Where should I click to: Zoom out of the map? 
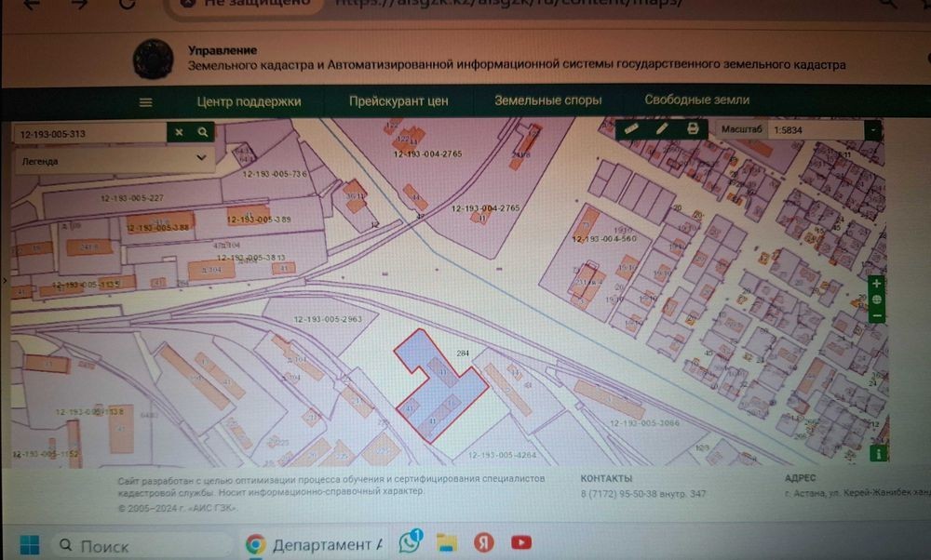click(x=876, y=315)
